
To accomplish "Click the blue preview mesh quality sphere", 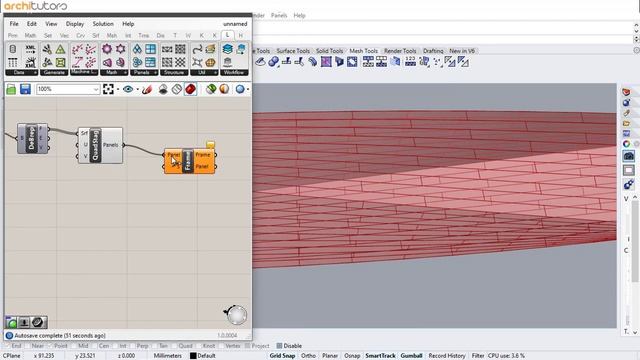I will pyautogui.click(x=240, y=89).
